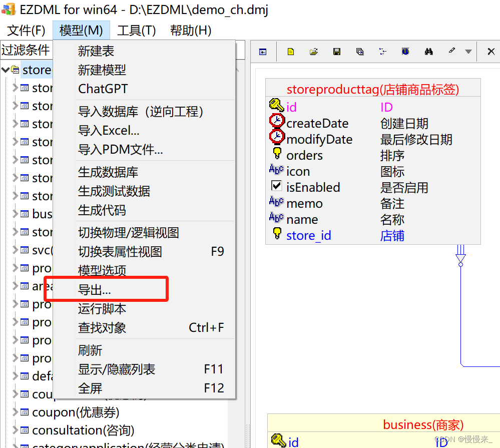This screenshot has height=448, width=500.
Task: Click the 店铺 link next to store_id
Action: click(392, 235)
